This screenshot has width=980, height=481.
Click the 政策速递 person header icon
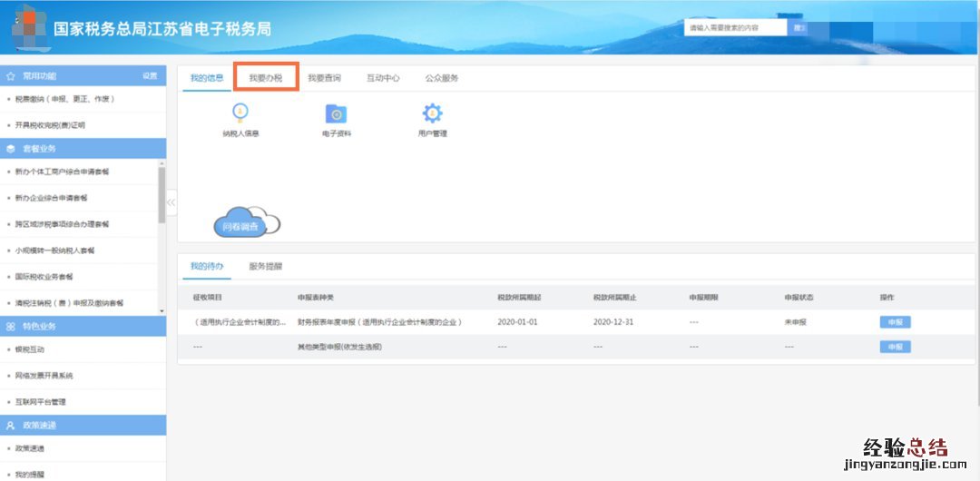click(x=10, y=425)
